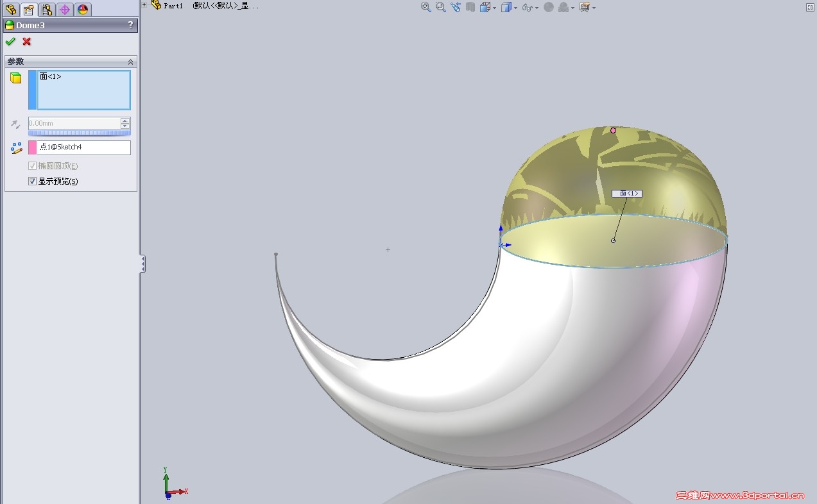This screenshot has height=504, width=817.
Task: Expand the flyout tree plus sign
Action: tap(144, 5)
